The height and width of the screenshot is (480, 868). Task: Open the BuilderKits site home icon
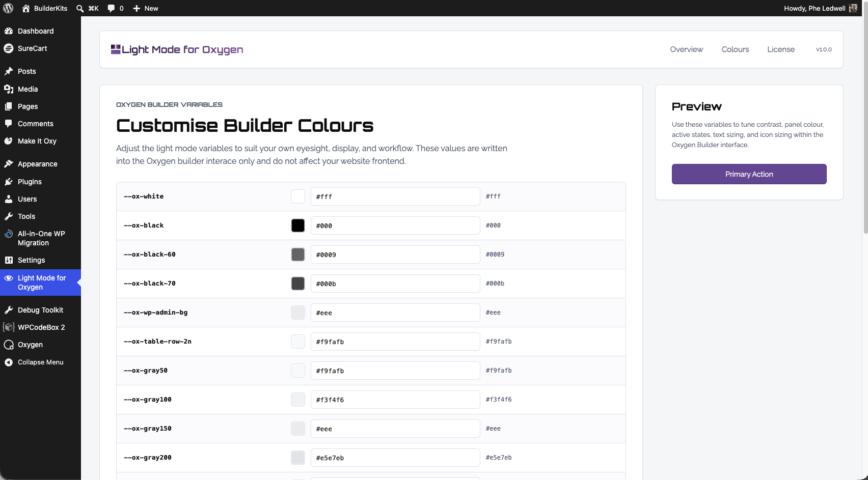[x=26, y=8]
